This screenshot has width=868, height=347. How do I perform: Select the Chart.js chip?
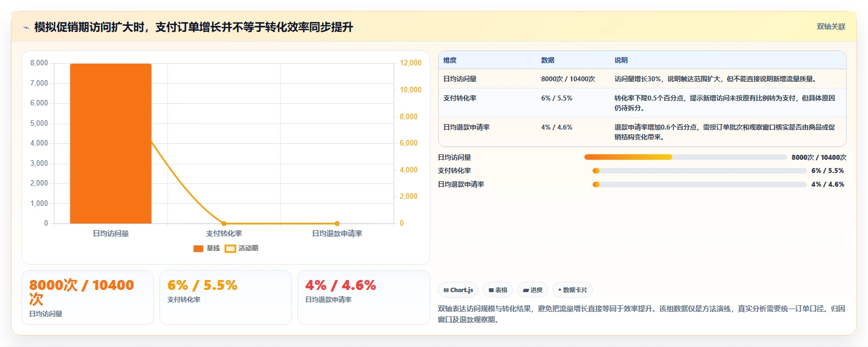click(x=458, y=290)
